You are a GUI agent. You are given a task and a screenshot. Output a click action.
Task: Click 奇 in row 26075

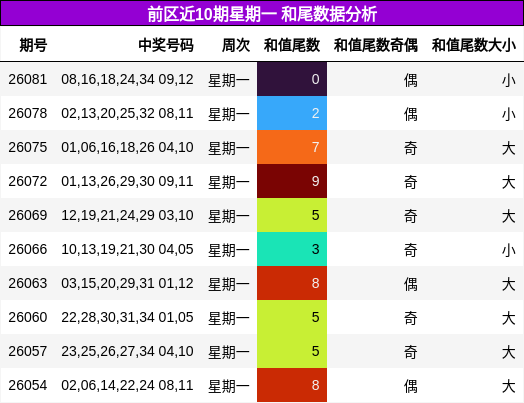411,148
